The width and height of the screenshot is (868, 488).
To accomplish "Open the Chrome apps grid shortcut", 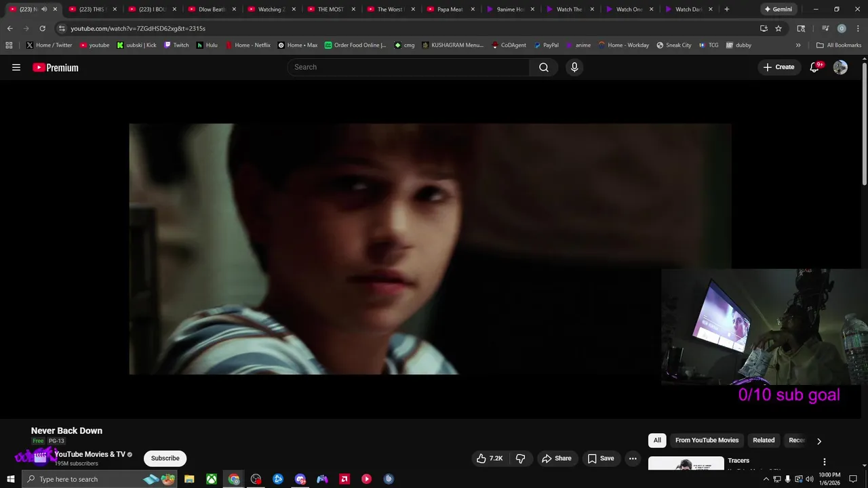I will click(9, 45).
